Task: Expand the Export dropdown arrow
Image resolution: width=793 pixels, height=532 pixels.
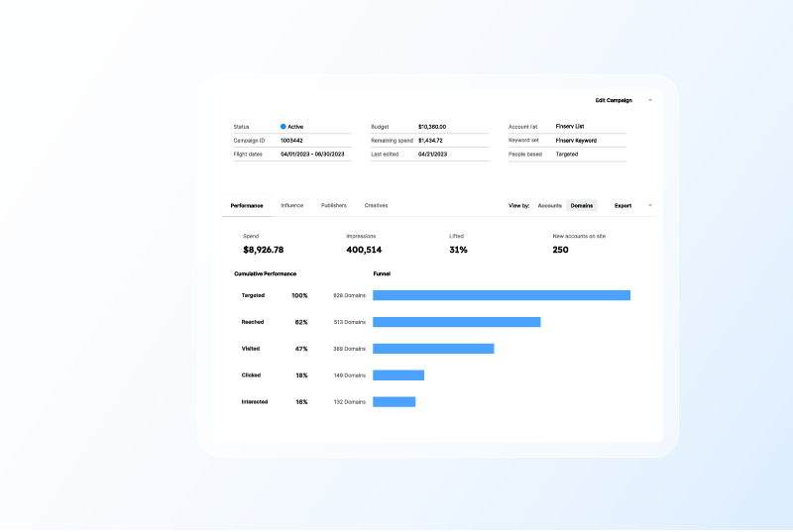Action: (650, 205)
